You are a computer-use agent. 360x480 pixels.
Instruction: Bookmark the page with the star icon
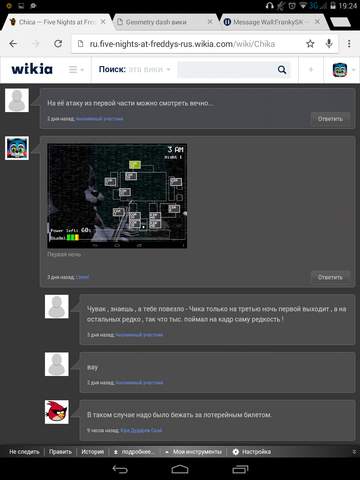point(310,44)
